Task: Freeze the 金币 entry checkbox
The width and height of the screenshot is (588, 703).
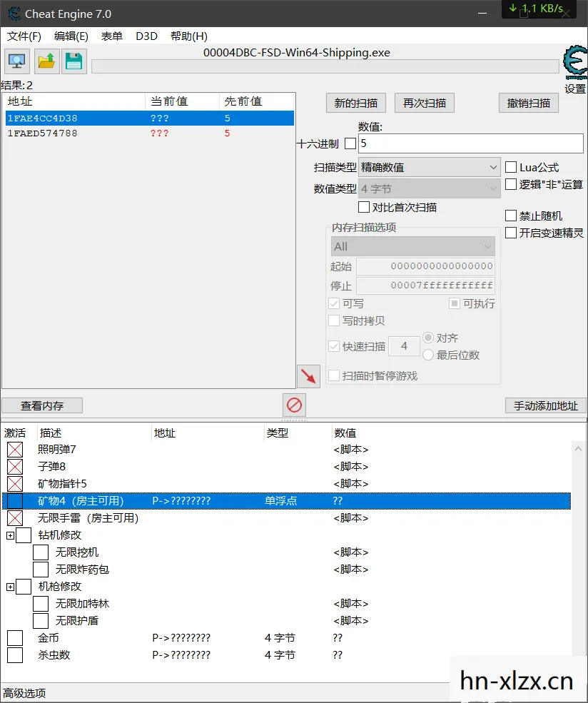Action: tap(15, 638)
